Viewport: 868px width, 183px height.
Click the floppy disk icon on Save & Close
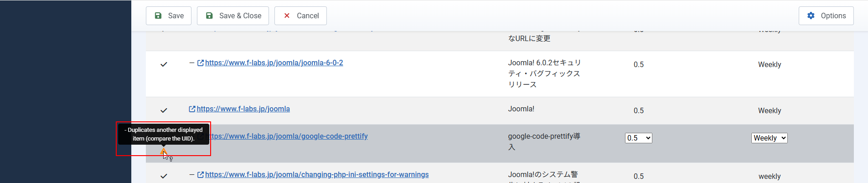click(209, 16)
